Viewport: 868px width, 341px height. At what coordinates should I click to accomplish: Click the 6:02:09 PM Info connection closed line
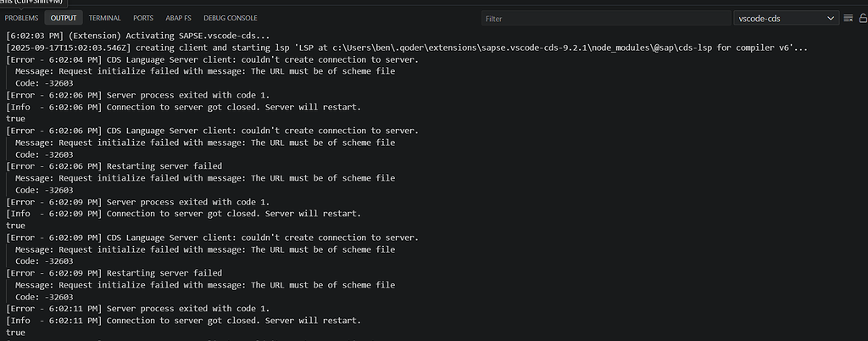point(183,214)
